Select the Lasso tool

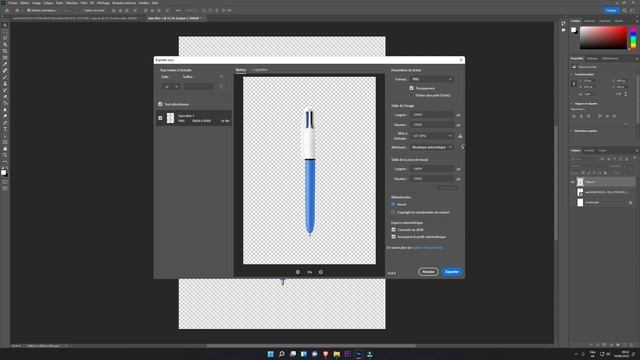pyautogui.click(x=5, y=38)
